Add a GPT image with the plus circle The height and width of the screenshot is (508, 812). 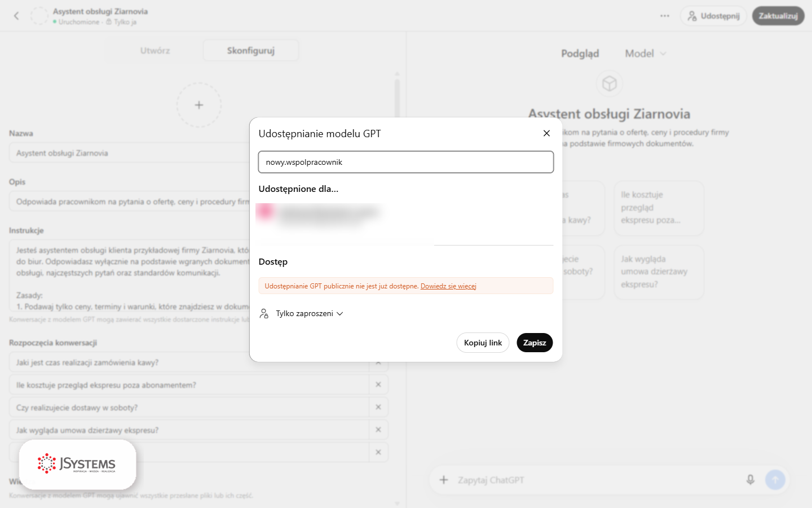coord(199,105)
